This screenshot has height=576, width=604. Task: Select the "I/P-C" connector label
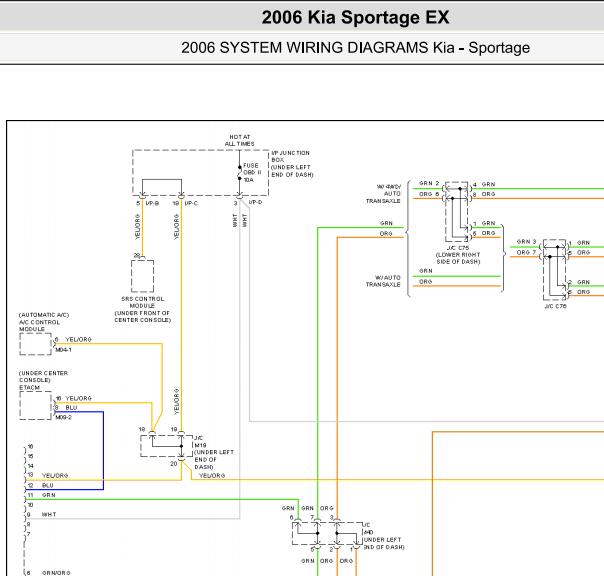191,203
